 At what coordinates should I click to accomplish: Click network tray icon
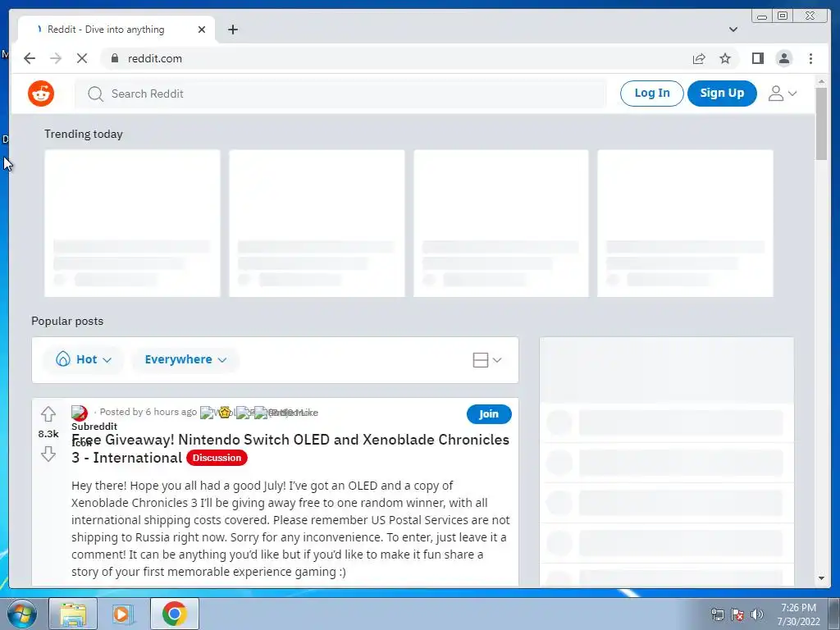click(717, 614)
